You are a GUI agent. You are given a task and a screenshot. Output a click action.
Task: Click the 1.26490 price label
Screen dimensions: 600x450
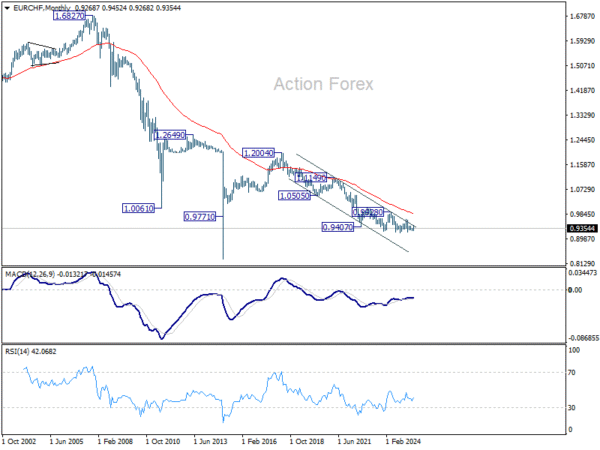(x=170, y=135)
